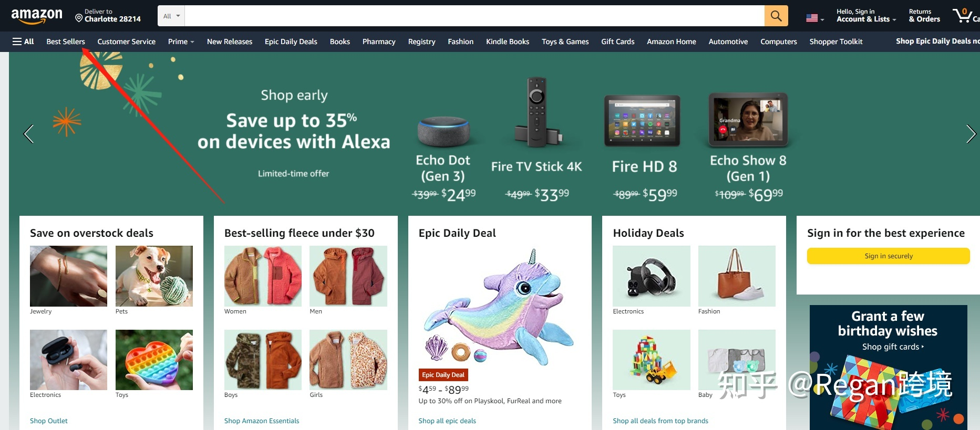
Task: Open the Pets overstock deals thumbnail
Action: pos(154,276)
